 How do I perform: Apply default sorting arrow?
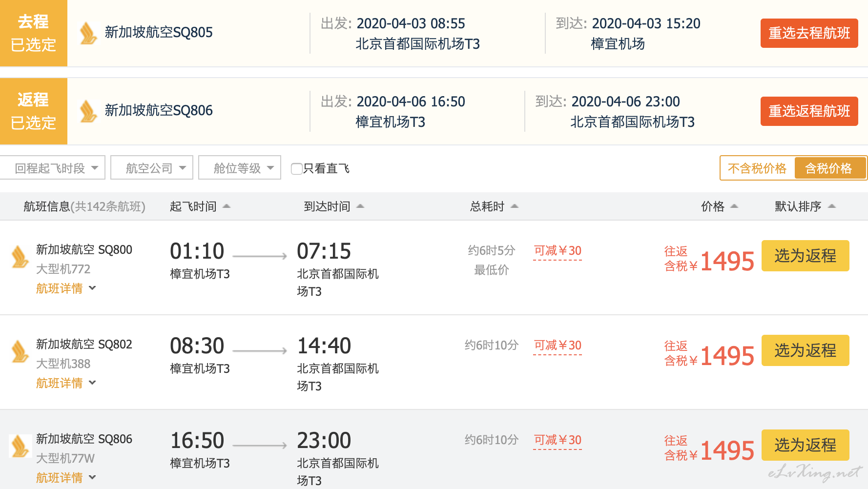(x=832, y=206)
